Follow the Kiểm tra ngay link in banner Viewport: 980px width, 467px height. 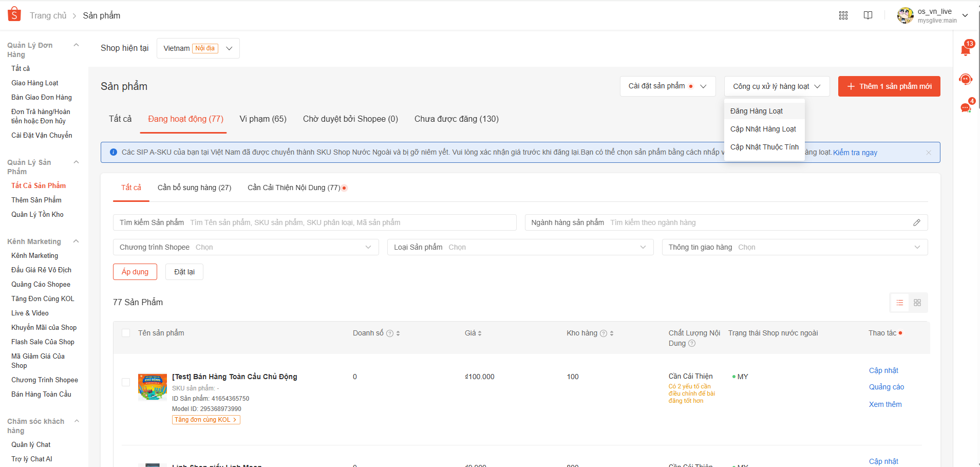pos(856,153)
